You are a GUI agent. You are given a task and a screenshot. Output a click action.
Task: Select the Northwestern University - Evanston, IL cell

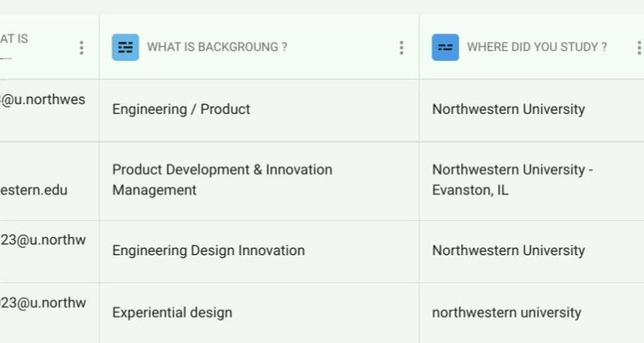pyautogui.click(x=532, y=181)
